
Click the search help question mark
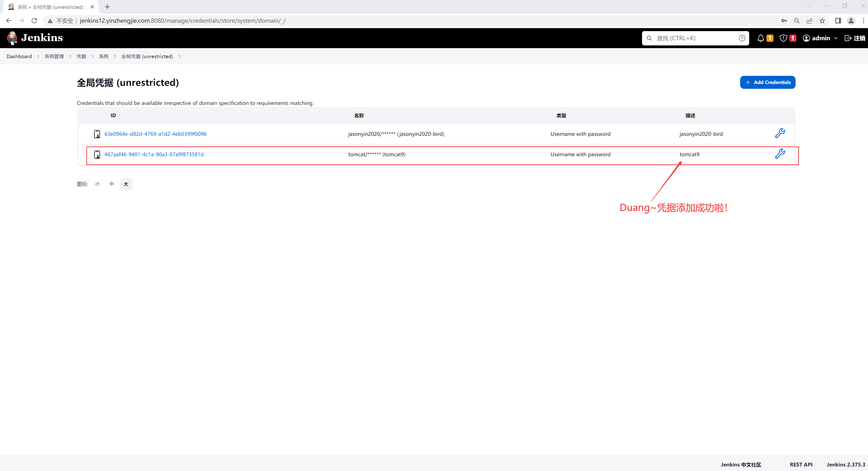(742, 38)
